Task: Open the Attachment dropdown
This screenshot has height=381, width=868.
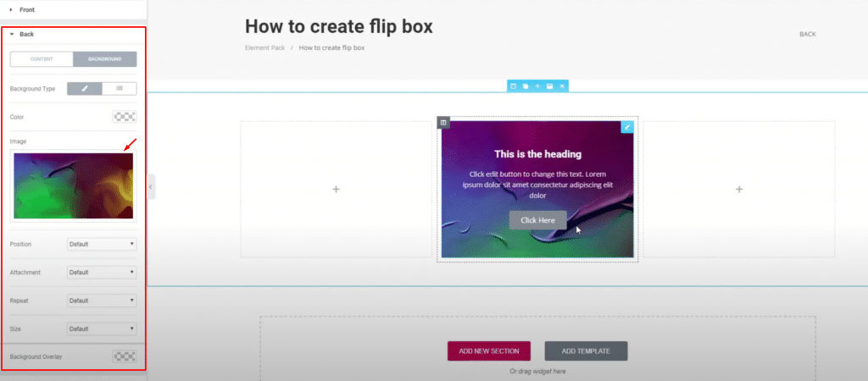Action: (101, 273)
